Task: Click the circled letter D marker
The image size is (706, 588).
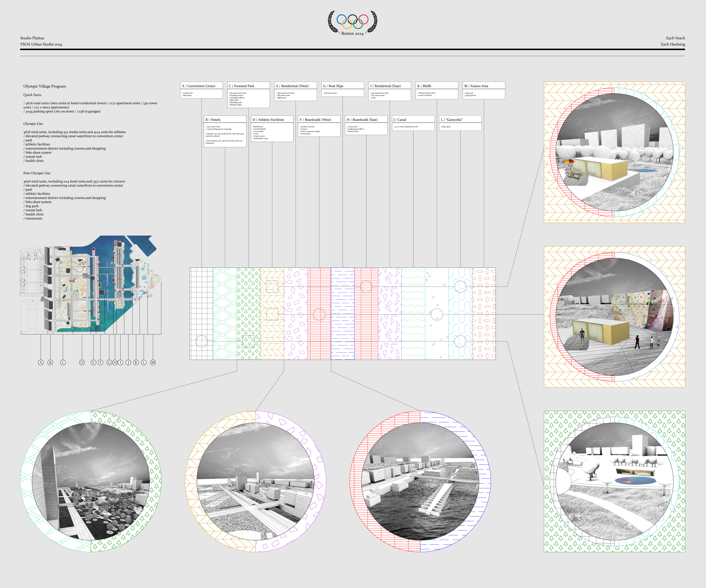Action: point(82,363)
